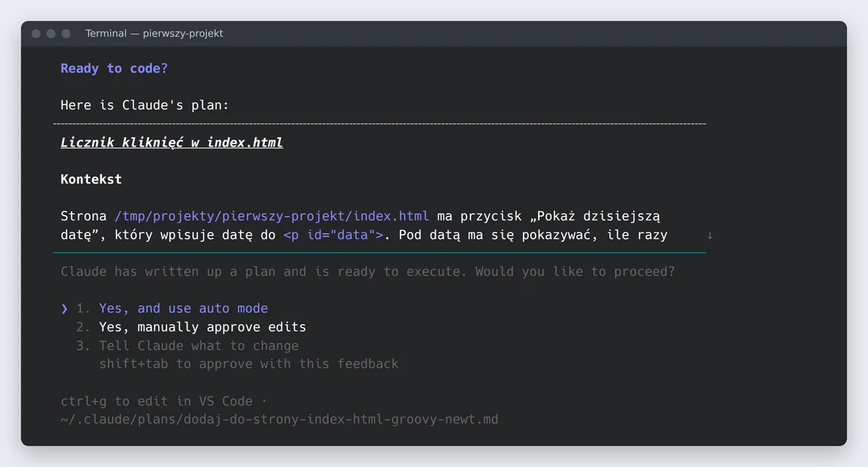Click the teal divider line below plan

[379, 253]
